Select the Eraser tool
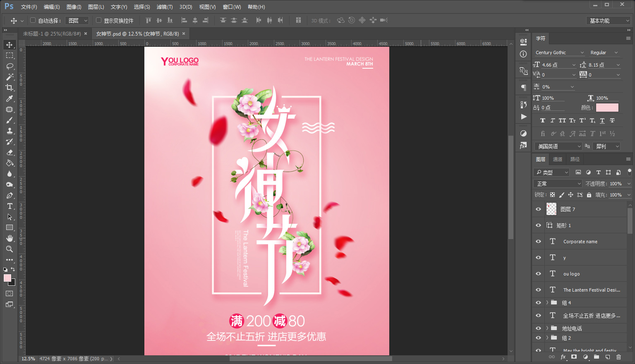The image size is (635, 364). pos(10,152)
